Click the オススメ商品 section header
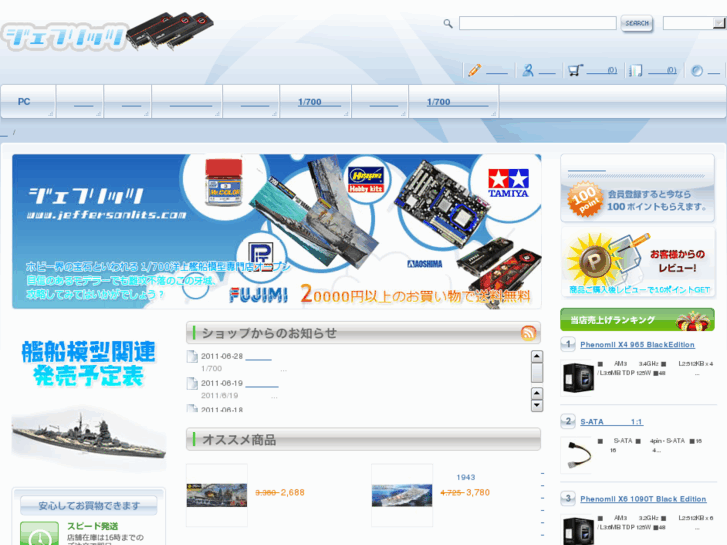727x545 pixels. [x=364, y=439]
